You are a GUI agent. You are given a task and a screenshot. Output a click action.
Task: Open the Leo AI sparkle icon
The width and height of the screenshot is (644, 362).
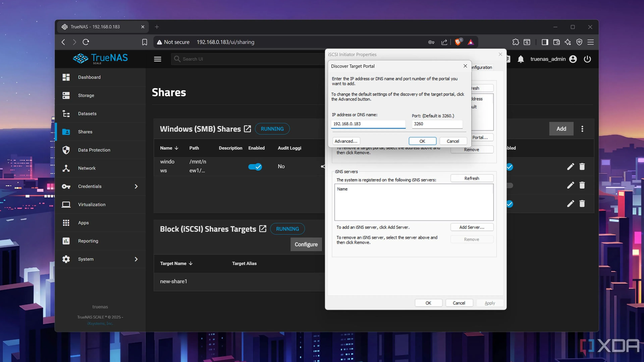pos(568,42)
